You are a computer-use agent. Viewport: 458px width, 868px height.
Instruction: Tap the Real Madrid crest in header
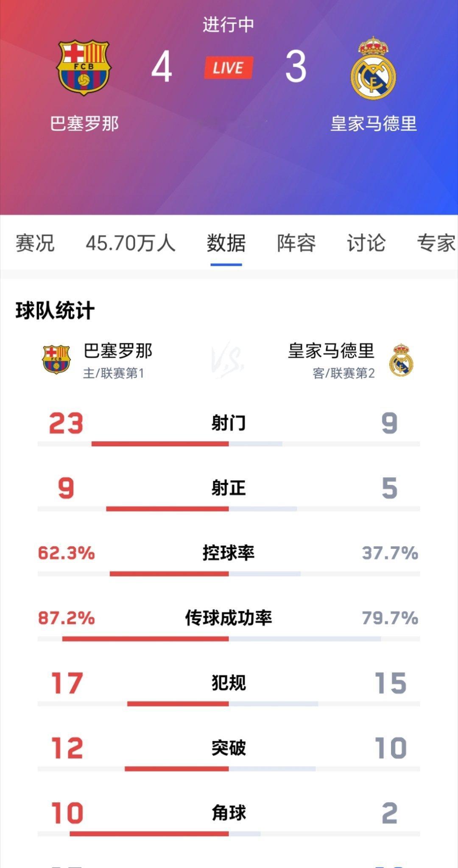point(373,68)
